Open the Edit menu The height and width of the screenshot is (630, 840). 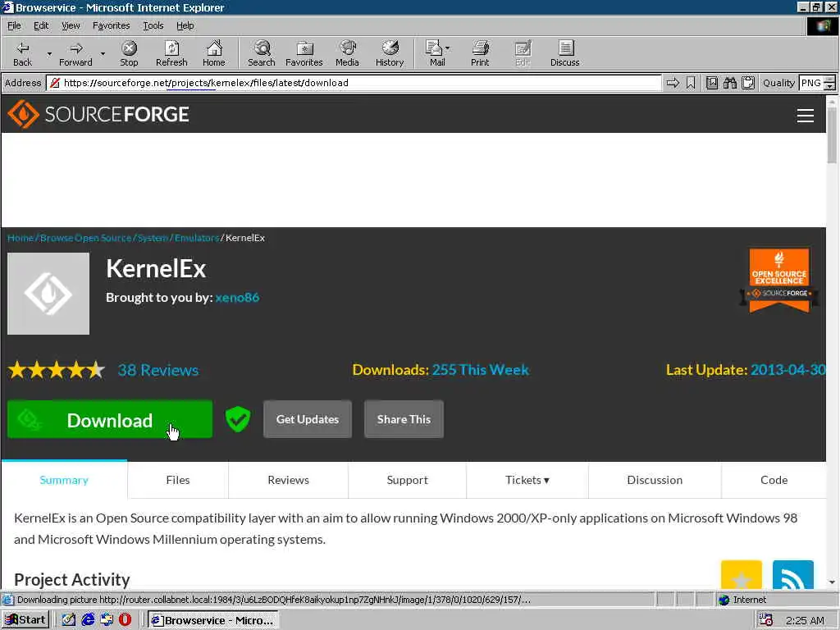pyautogui.click(x=41, y=25)
